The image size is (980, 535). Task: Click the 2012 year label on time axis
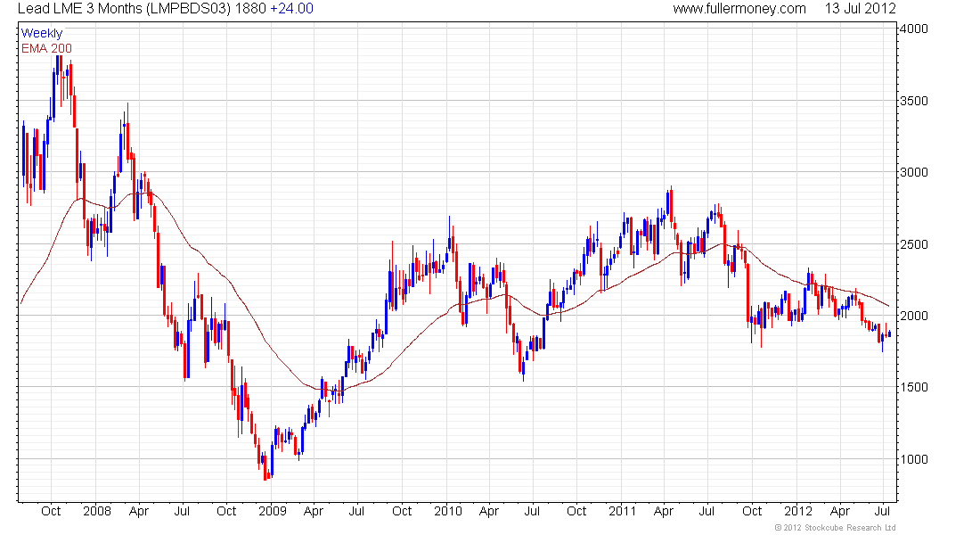pyautogui.click(x=798, y=511)
